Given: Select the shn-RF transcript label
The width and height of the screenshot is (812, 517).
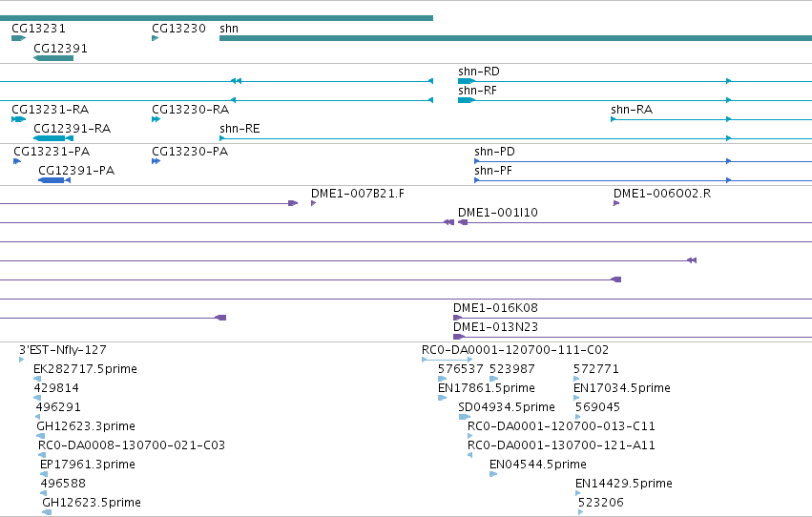Looking at the screenshot, I should pyautogui.click(x=477, y=91).
